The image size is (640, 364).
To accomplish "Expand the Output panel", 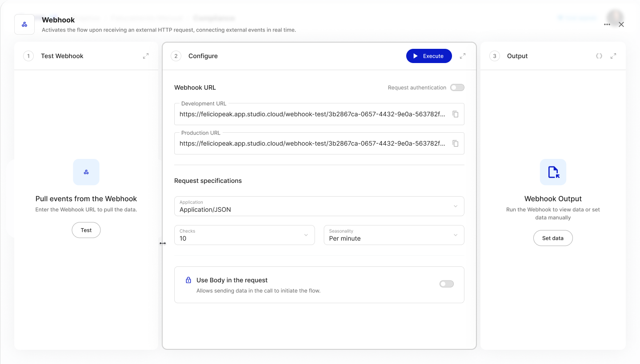I will 613,56.
